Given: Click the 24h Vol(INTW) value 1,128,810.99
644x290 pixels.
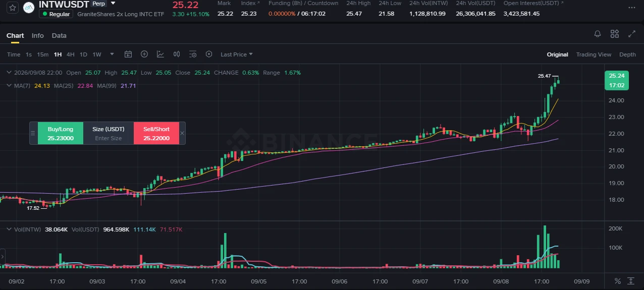Looking at the screenshot, I should (x=427, y=14).
